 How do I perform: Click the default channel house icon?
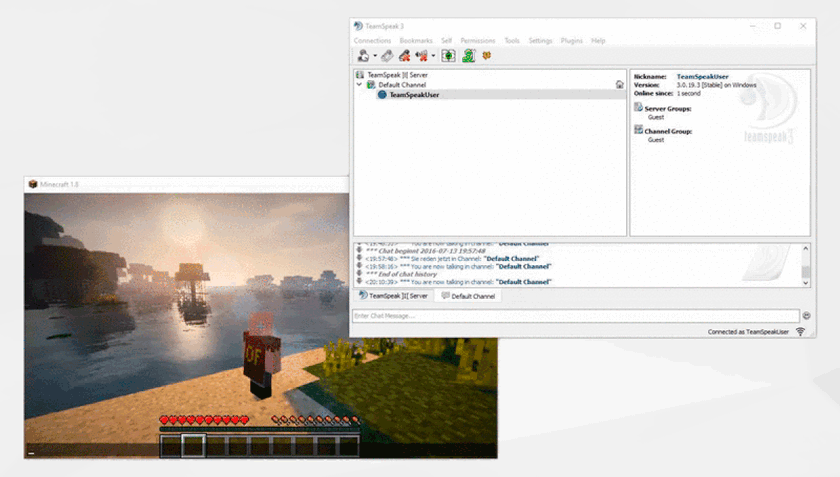click(x=619, y=85)
